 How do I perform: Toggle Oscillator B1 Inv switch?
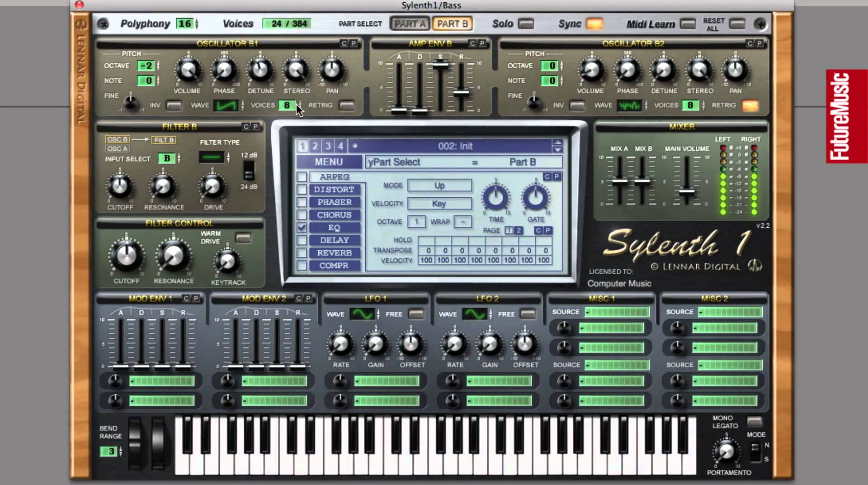click(174, 105)
